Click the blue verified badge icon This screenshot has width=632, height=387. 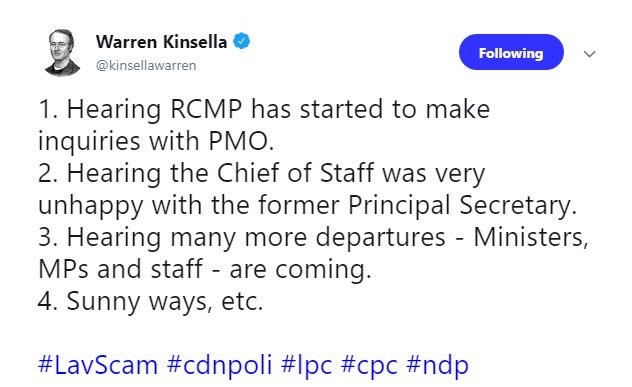pyautogui.click(x=241, y=42)
